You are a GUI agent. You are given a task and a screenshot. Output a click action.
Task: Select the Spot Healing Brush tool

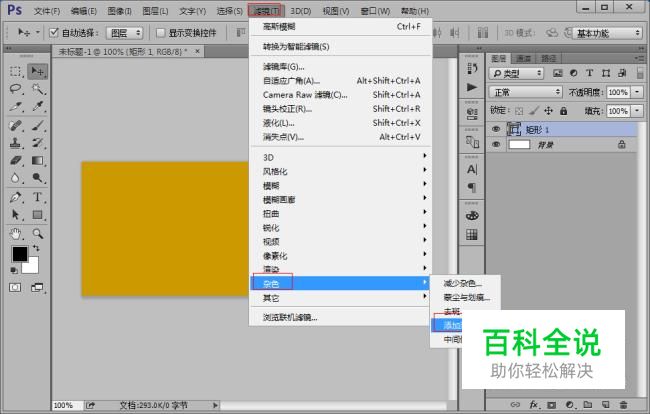pos(15,125)
